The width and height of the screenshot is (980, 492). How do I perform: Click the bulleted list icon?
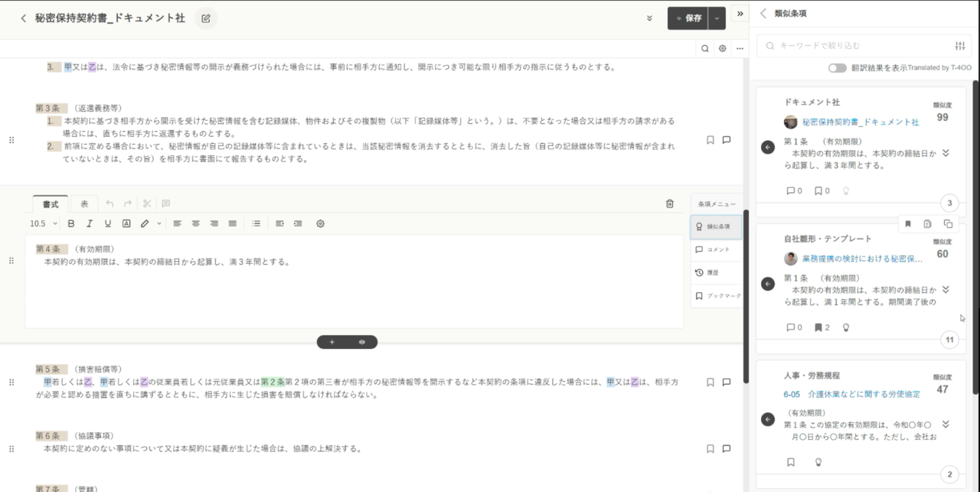pos(256,223)
